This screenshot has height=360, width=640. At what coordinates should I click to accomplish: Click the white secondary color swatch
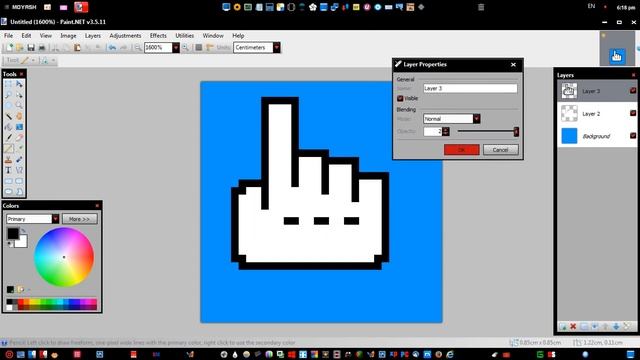(22, 242)
